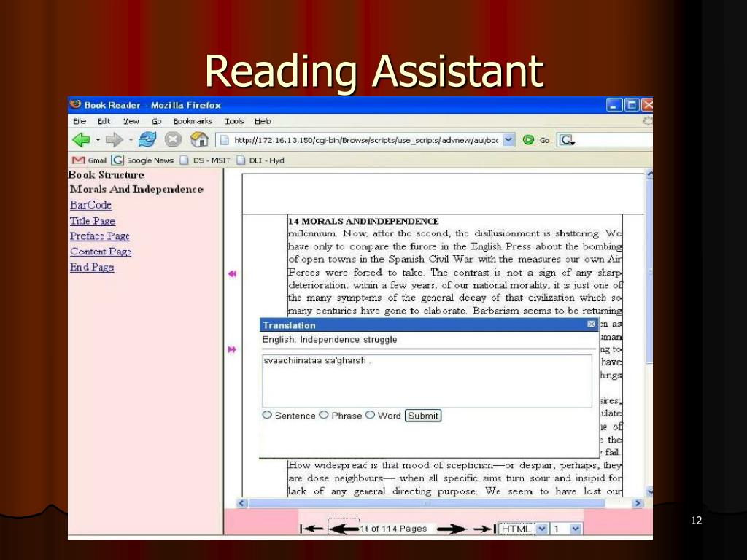Click the Back arrow in Firefox toolbar
Viewport: 747px width, 560px height.
click(82, 140)
